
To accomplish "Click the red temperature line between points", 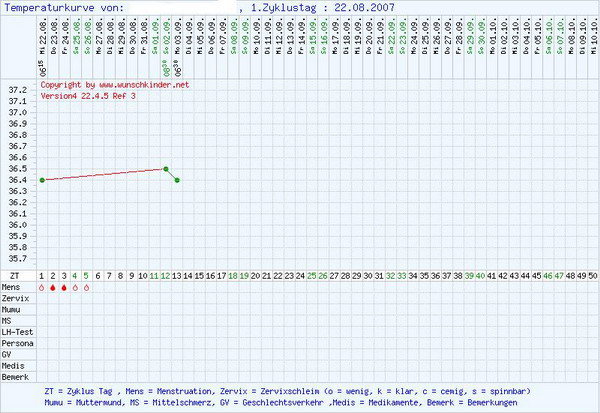I will (x=104, y=175).
